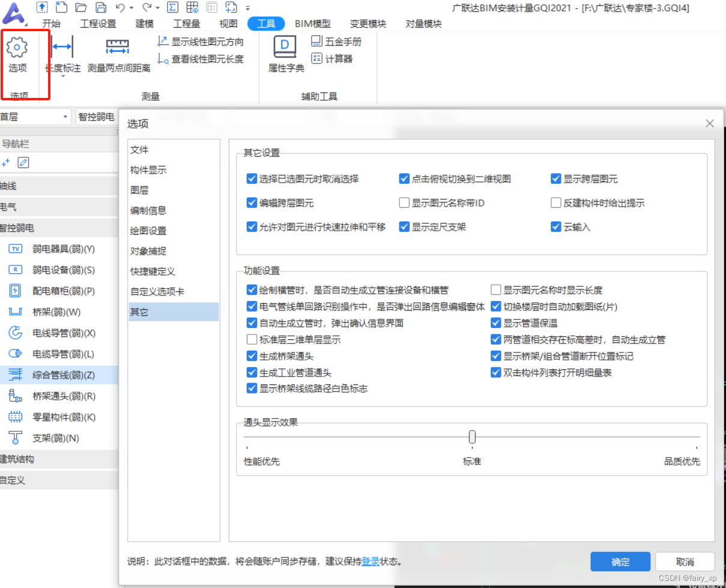Image resolution: width=726 pixels, height=588 pixels.
Task: Expand the 轴线 navigation group
Action: tap(59, 186)
